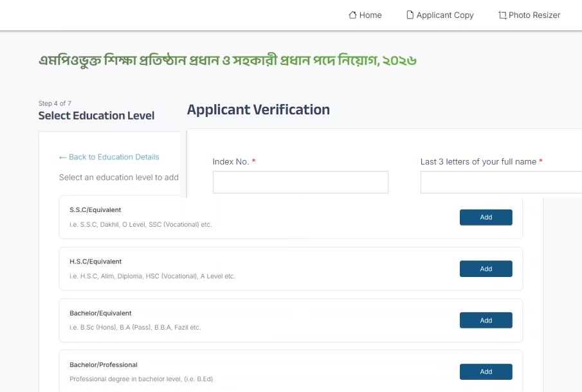Click the Photo Resizer crop icon
Screen dimensions: 582x392
[x=502, y=15]
